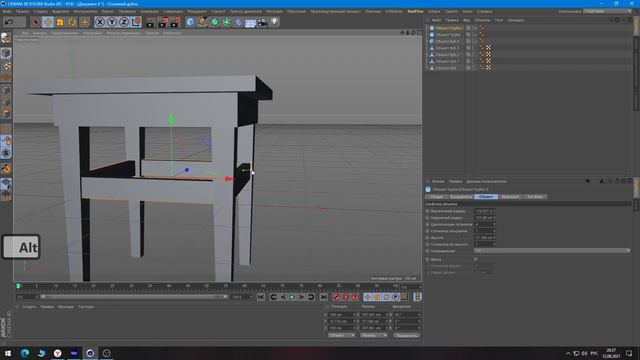Toggle the layer visibility square of the top tube object
The width and height of the screenshot is (640, 360).
click(x=468, y=28)
